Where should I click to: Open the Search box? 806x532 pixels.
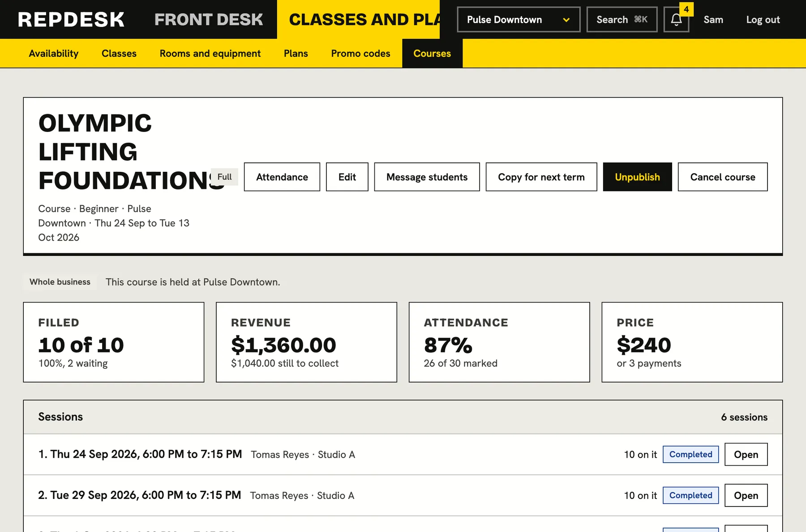tap(622, 20)
